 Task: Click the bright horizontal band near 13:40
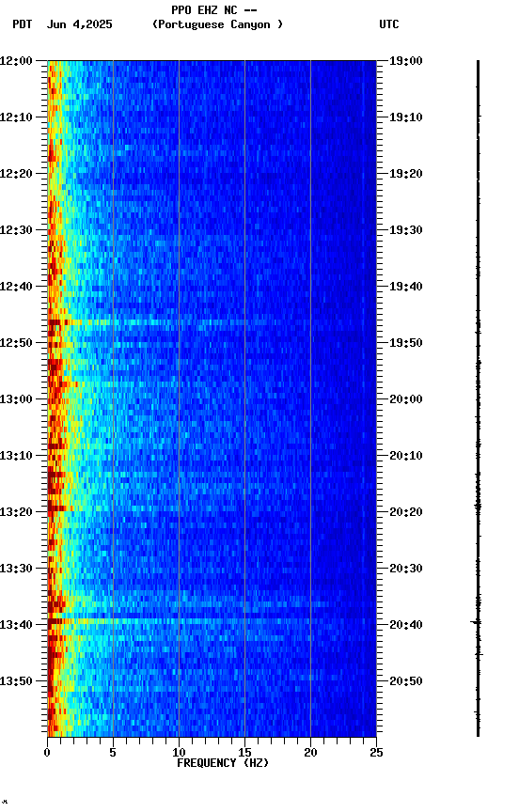tap(212, 621)
